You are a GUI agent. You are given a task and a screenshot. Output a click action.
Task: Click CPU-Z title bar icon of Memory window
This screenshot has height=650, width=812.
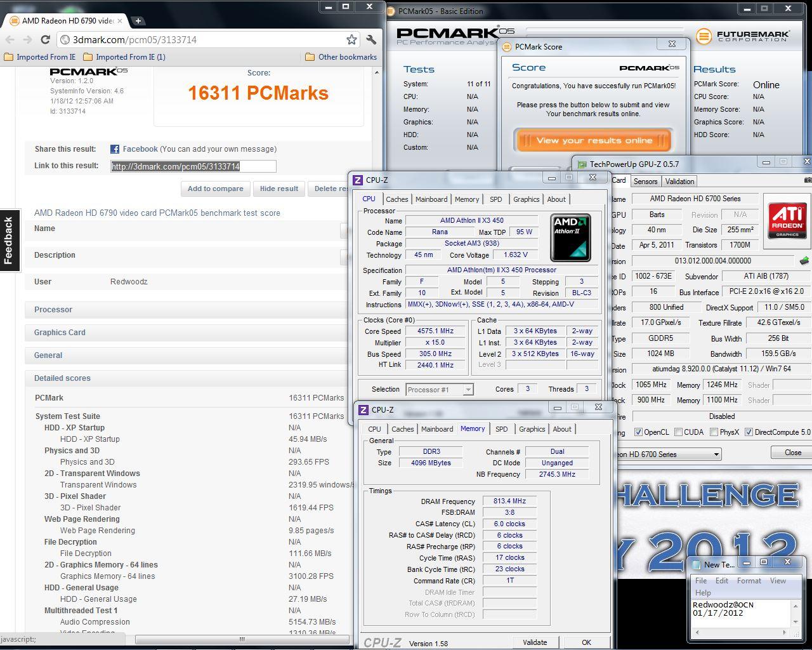coord(363,410)
